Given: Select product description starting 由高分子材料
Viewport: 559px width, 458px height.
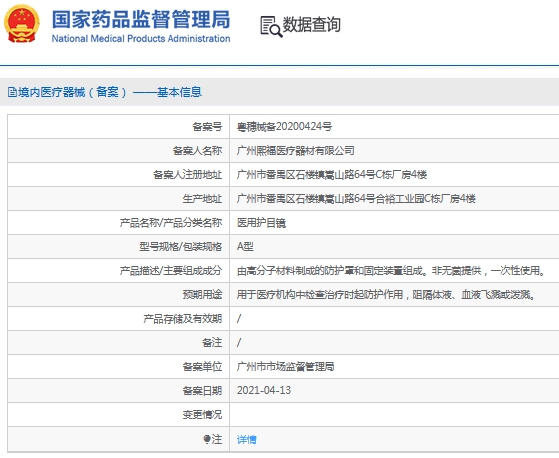Looking at the screenshot, I should [391, 271].
